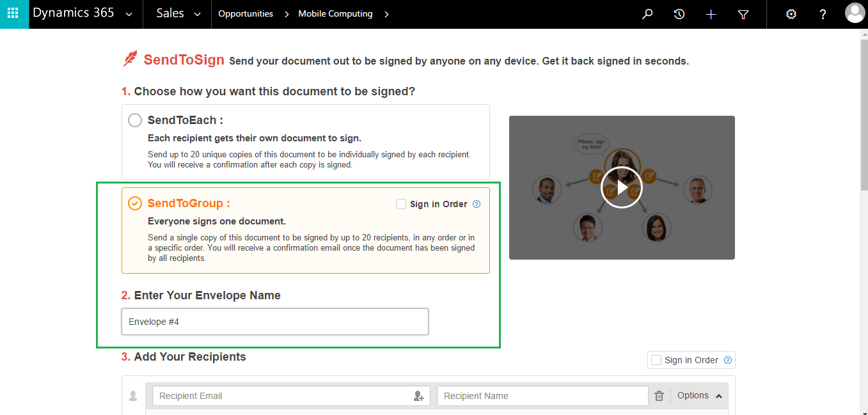
Task: Click the Recipient Email field
Action: tap(291, 396)
